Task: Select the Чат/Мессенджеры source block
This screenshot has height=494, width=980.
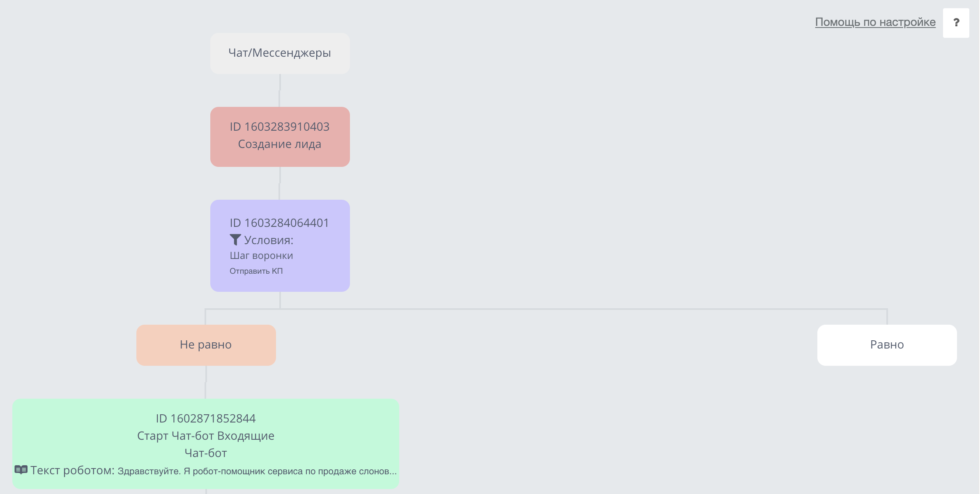Action: coord(280,53)
